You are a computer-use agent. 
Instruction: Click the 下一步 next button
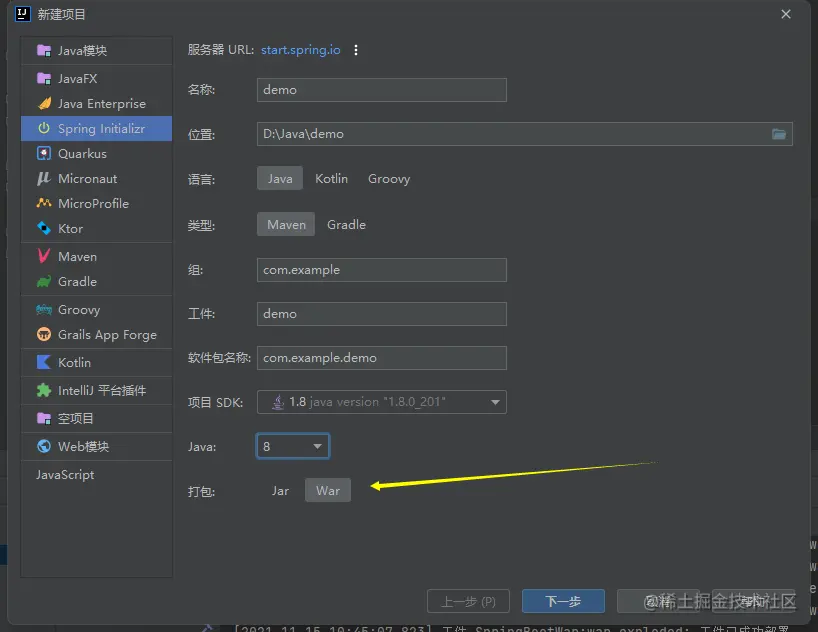click(563, 601)
